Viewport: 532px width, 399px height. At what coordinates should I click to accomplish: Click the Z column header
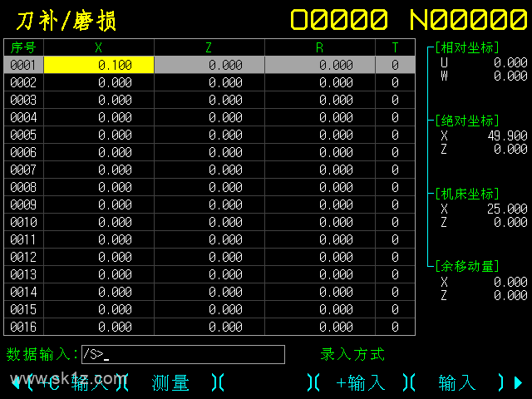[209, 47]
